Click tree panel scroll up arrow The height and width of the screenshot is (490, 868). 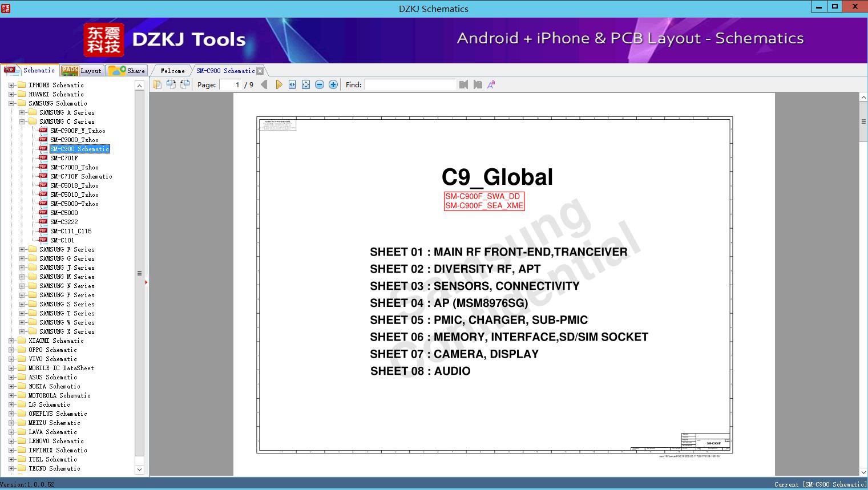pyautogui.click(x=139, y=86)
